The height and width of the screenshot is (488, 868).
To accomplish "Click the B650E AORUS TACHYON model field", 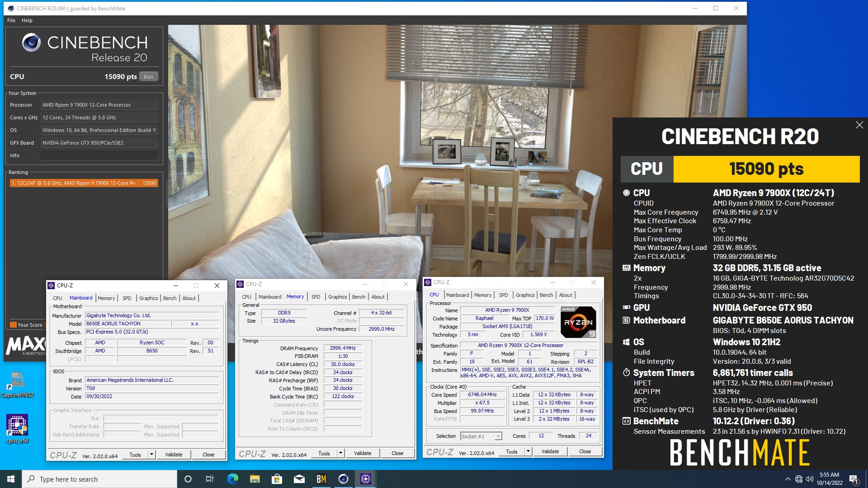I will (127, 324).
